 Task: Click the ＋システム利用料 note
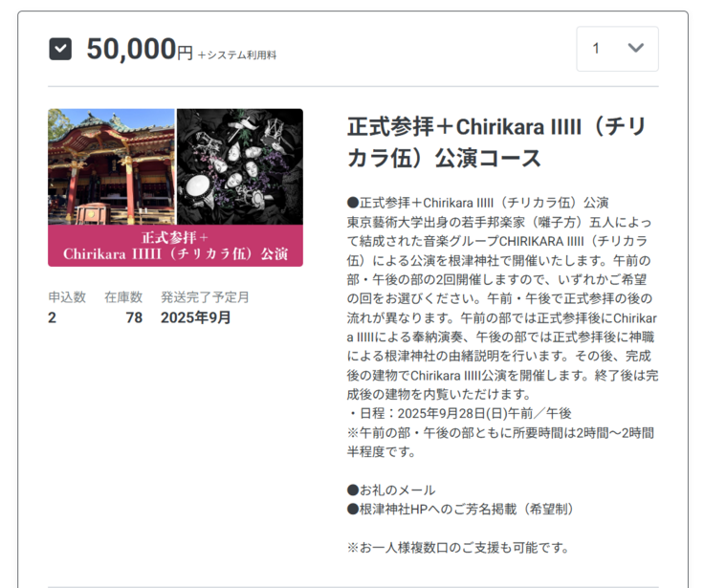pos(237,55)
